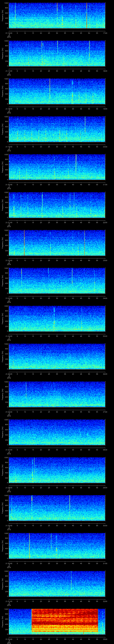Screen dimensions: 114x644
Task: Click the 21:26:00 start time label
Action: 9,412
